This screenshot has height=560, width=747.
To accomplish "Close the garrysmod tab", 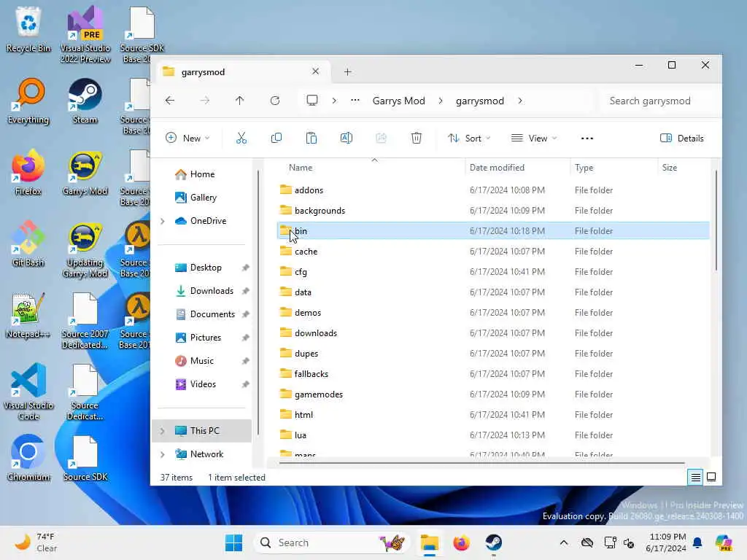I will [315, 71].
